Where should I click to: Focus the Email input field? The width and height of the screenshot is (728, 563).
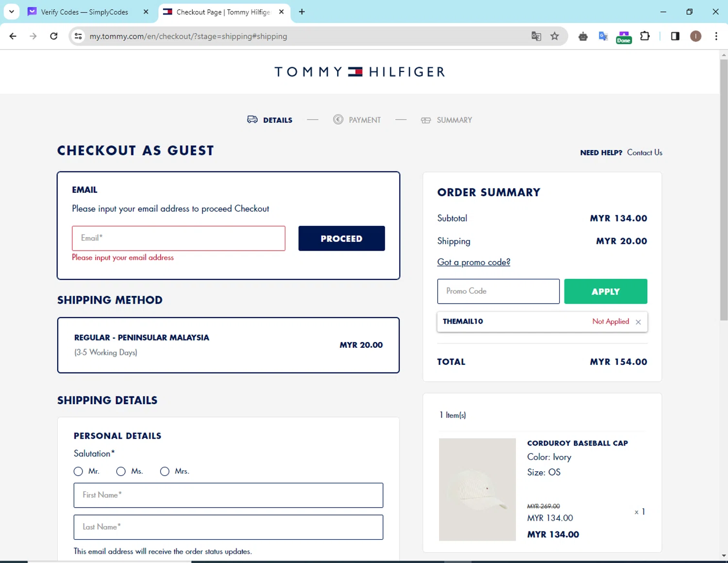tap(179, 238)
